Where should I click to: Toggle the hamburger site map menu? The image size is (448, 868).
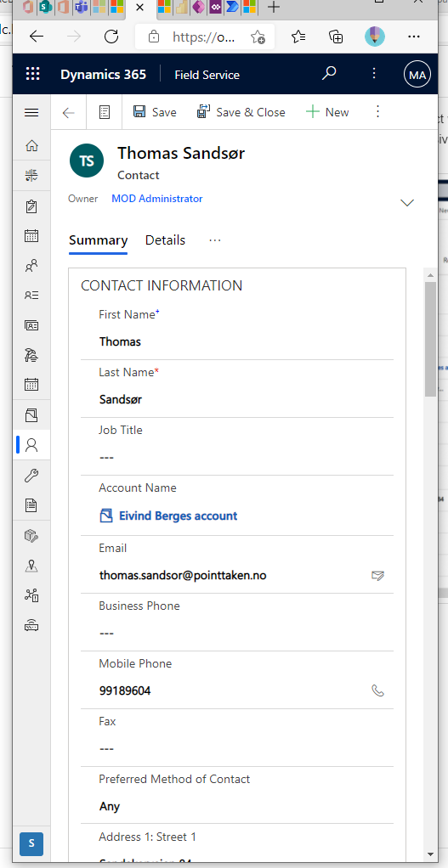pyautogui.click(x=31, y=112)
